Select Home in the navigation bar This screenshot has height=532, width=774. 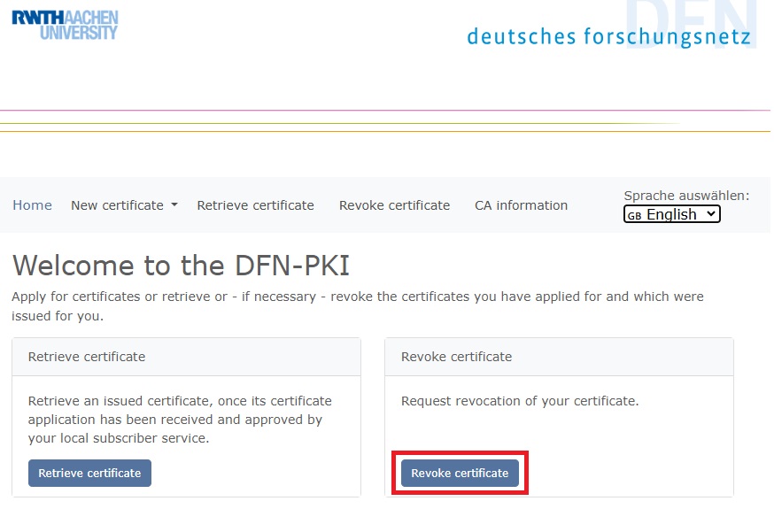[x=32, y=204]
